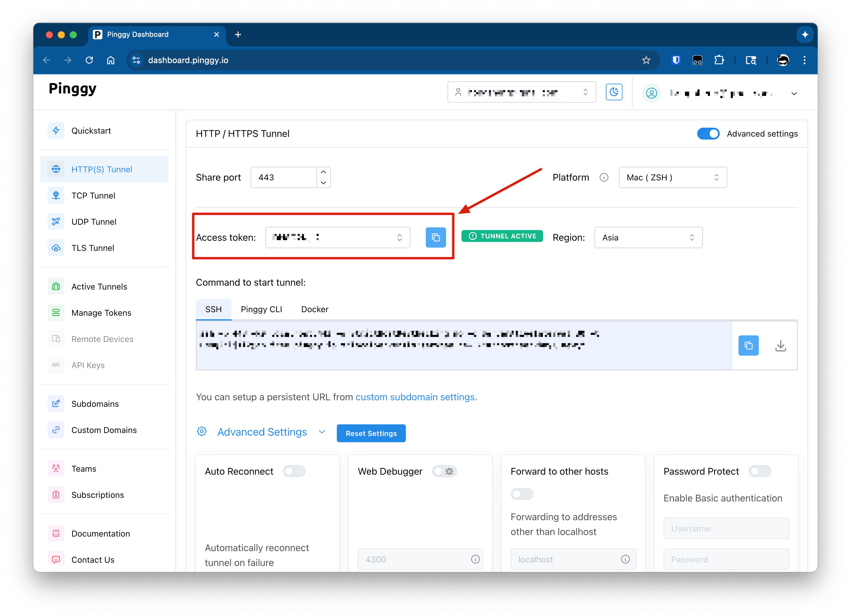Enable the Forward to other hosts toggle
The height and width of the screenshot is (616, 851).
tap(522, 494)
